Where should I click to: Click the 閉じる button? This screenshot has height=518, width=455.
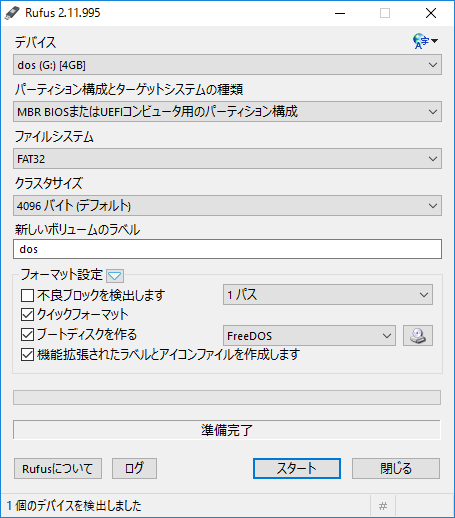pyautogui.click(x=396, y=468)
